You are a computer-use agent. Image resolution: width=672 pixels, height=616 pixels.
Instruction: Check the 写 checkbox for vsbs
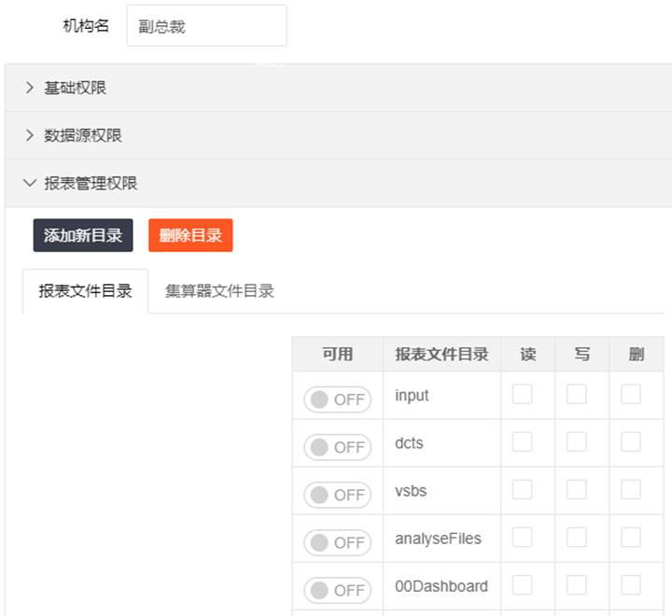(577, 489)
